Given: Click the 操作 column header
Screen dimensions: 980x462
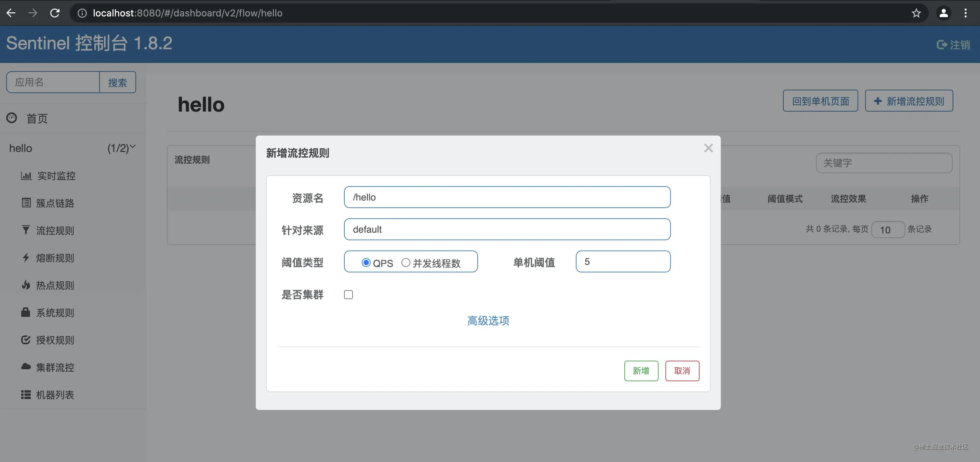Looking at the screenshot, I should tap(919, 199).
